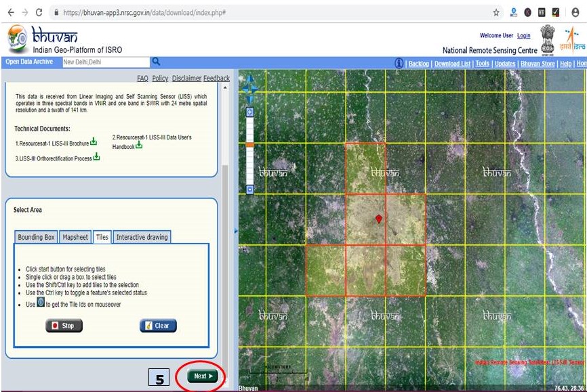Collapse the side panel with the arrow

pos(236,231)
